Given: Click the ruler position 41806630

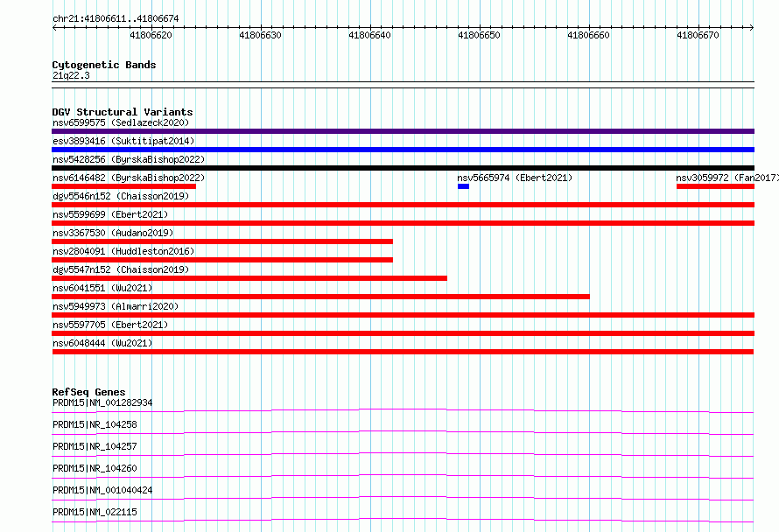Looking at the screenshot, I should [260, 35].
